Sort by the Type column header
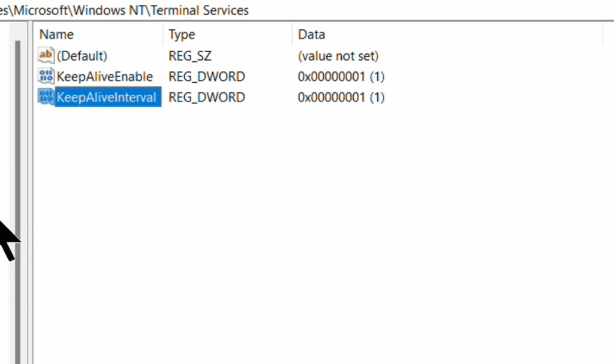614x364 pixels. coord(181,34)
